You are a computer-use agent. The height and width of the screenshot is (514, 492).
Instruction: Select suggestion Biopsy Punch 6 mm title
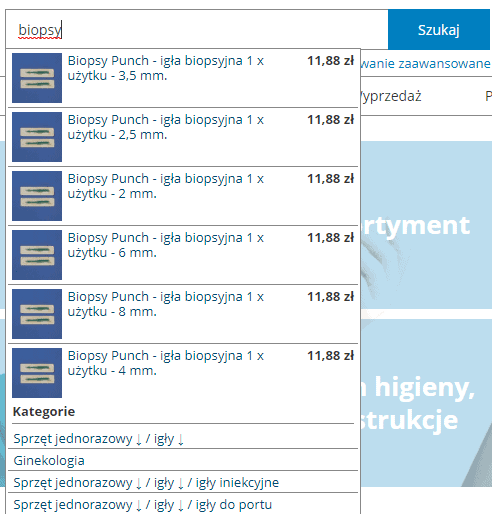166,245
